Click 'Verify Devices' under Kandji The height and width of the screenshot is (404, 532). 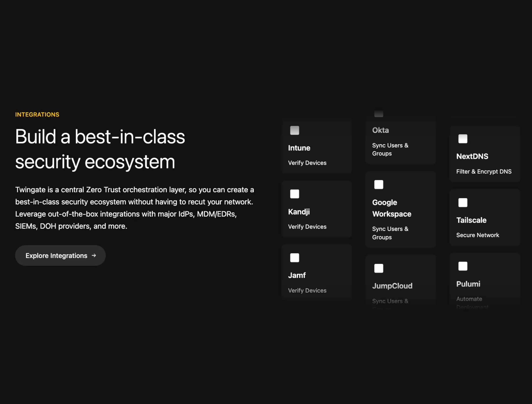pyautogui.click(x=307, y=226)
